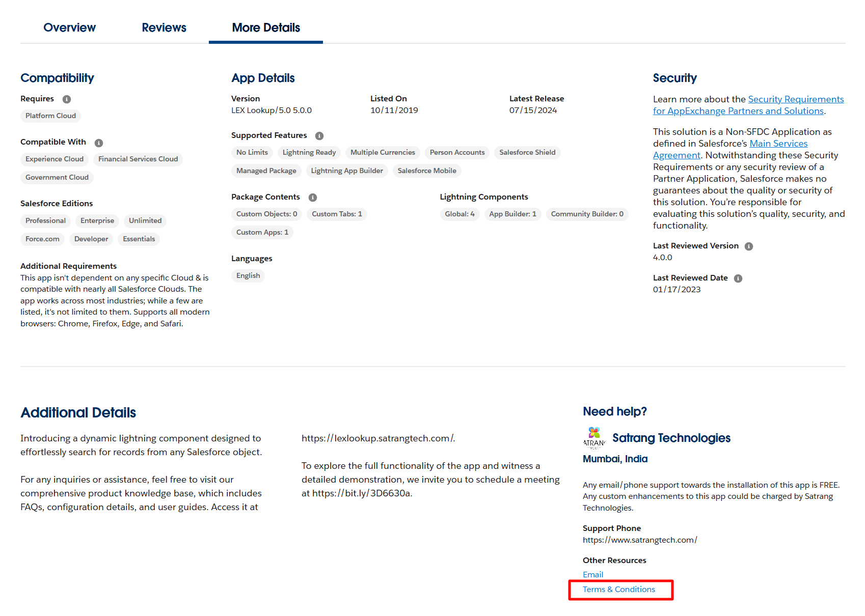Click the Enterprise edition pill
Image resolution: width=865 pixels, height=616 pixels.
[x=97, y=221]
